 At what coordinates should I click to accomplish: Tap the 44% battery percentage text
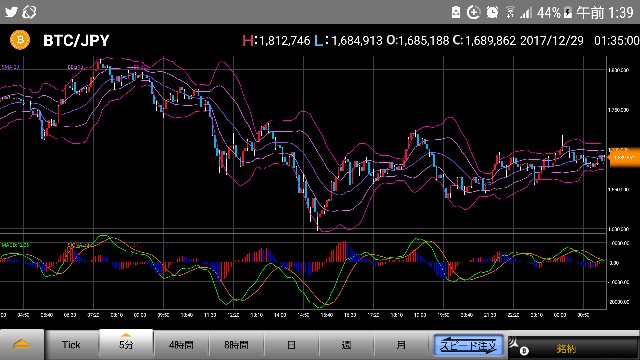point(549,13)
